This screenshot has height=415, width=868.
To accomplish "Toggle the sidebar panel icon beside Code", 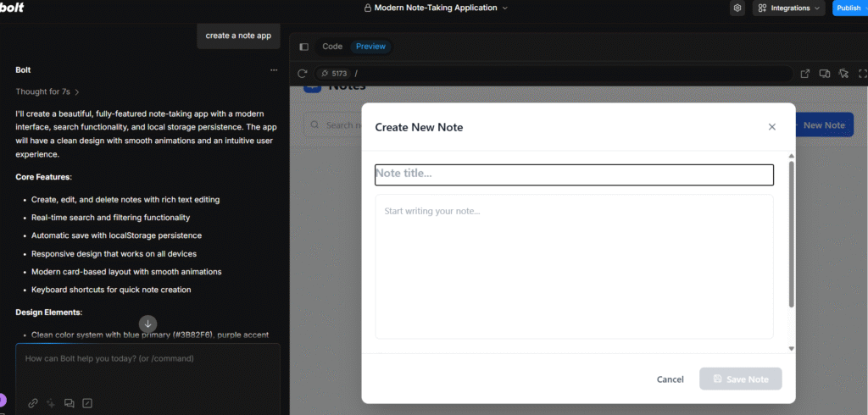I will tap(304, 47).
